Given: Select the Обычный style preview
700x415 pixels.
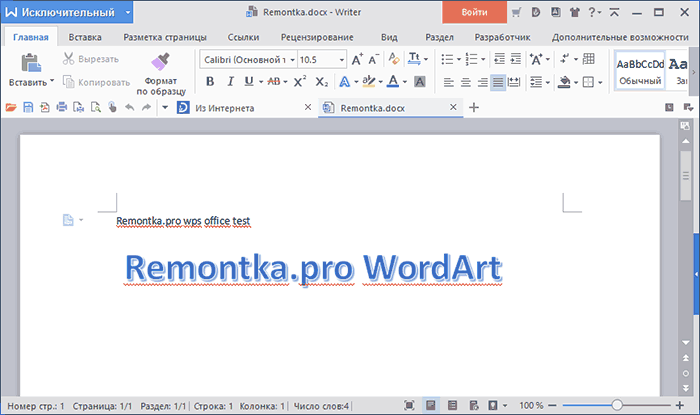Looking at the screenshot, I should coord(640,71).
